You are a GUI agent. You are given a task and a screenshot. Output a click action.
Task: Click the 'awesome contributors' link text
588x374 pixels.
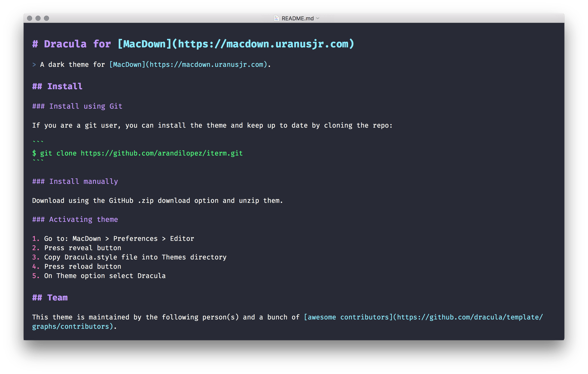pyautogui.click(x=348, y=317)
